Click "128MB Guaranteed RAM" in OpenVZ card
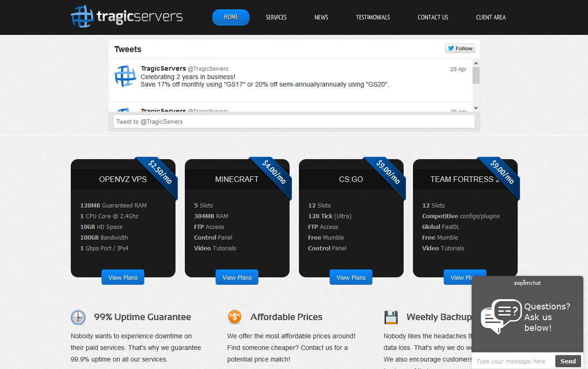This screenshot has height=369, width=588. [113, 205]
